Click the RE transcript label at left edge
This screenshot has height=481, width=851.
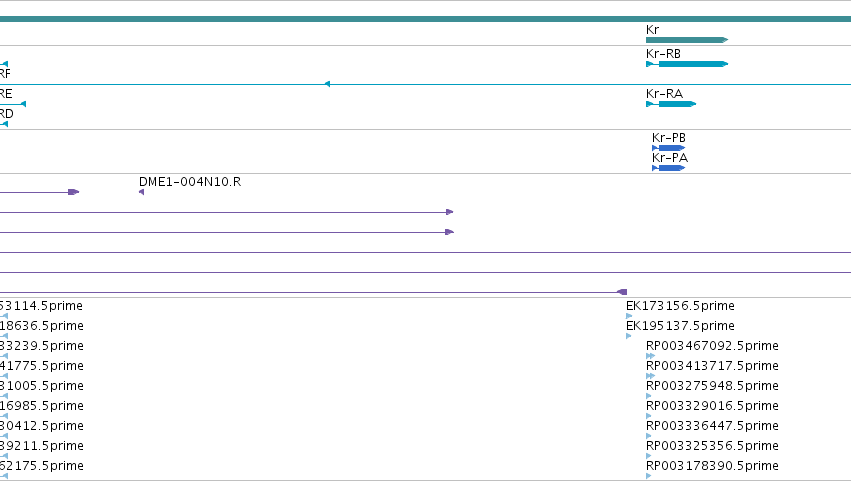point(6,94)
